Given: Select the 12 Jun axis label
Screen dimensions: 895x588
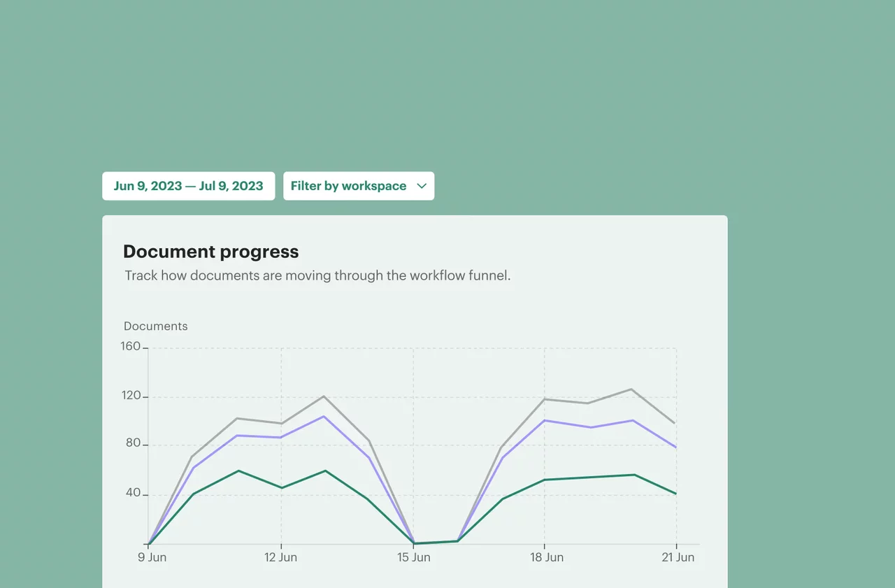Looking at the screenshot, I should click(x=280, y=557).
